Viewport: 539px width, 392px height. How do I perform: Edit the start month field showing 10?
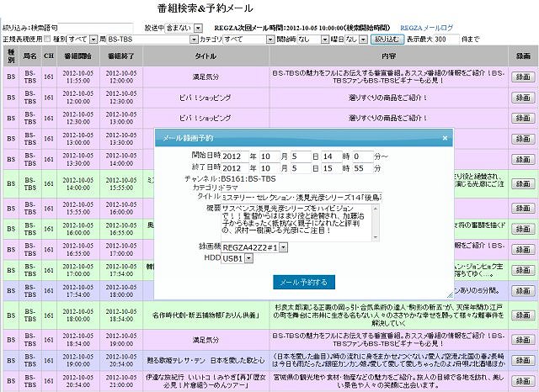[269, 156]
